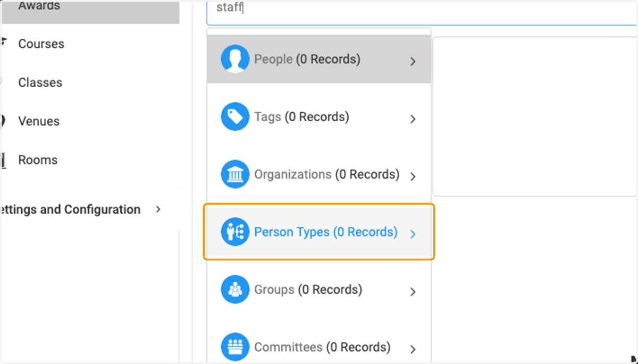The width and height of the screenshot is (638, 364).
Task: Select Groups (0 Records) category
Action: coord(319,290)
